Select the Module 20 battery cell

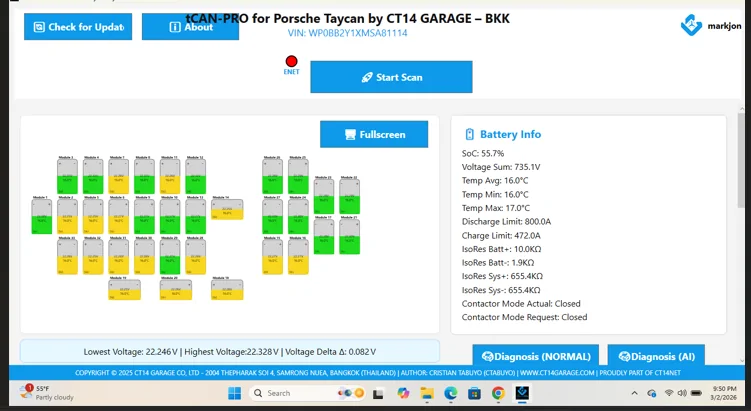pyautogui.click(x=176, y=290)
